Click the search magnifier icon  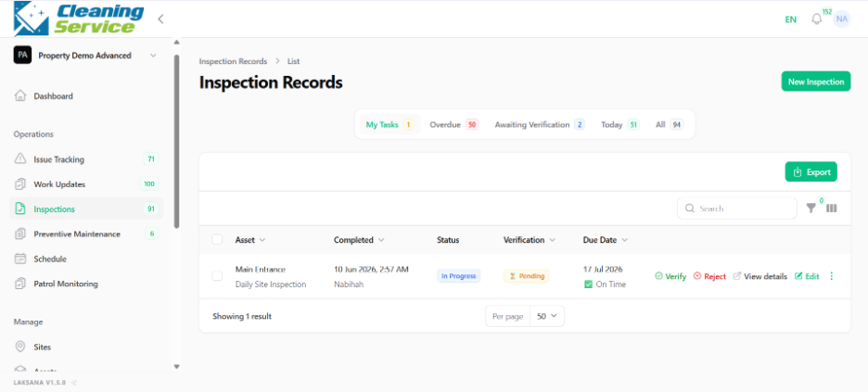click(x=690, y=209)
